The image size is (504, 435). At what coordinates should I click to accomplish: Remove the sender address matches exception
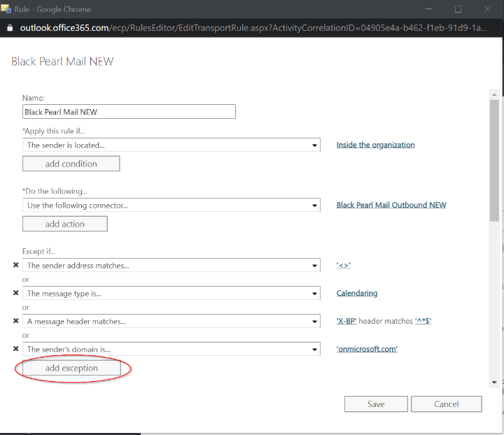pos(15,266)
